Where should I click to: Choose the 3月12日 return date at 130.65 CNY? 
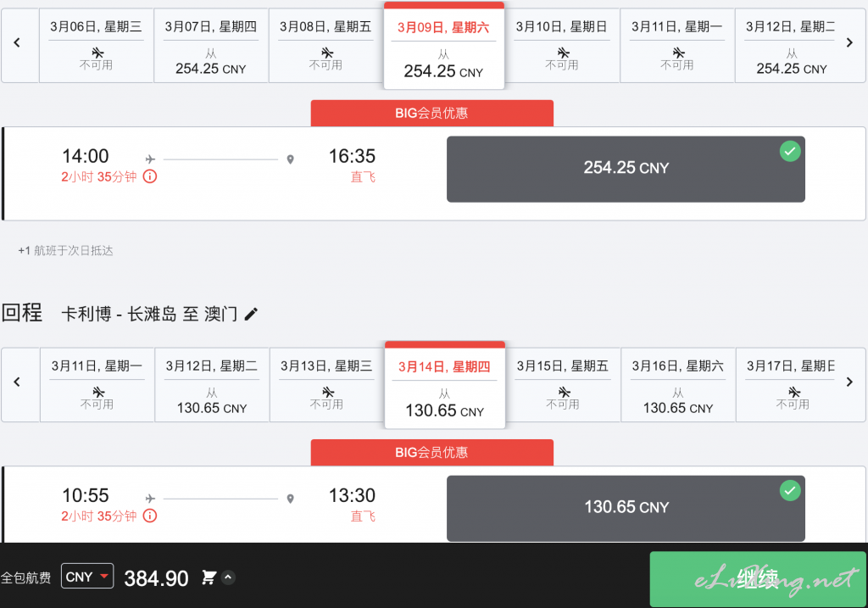[212, 385]
